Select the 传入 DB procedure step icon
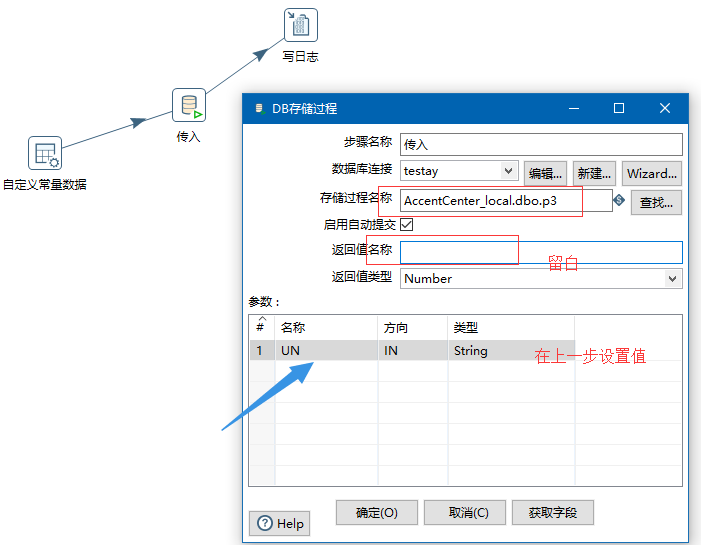The width and height of the screenshot is (701, 545). pos(189,105)
